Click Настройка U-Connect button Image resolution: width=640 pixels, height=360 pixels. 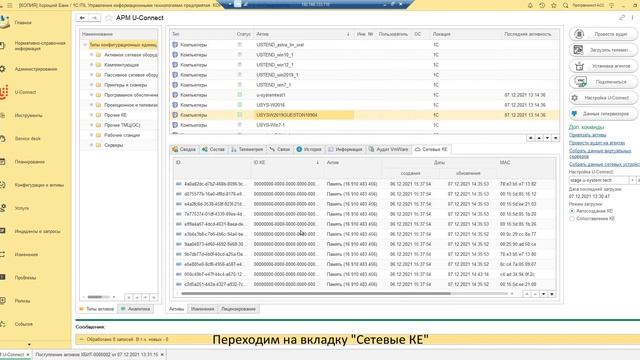click(x=603, y=98)
